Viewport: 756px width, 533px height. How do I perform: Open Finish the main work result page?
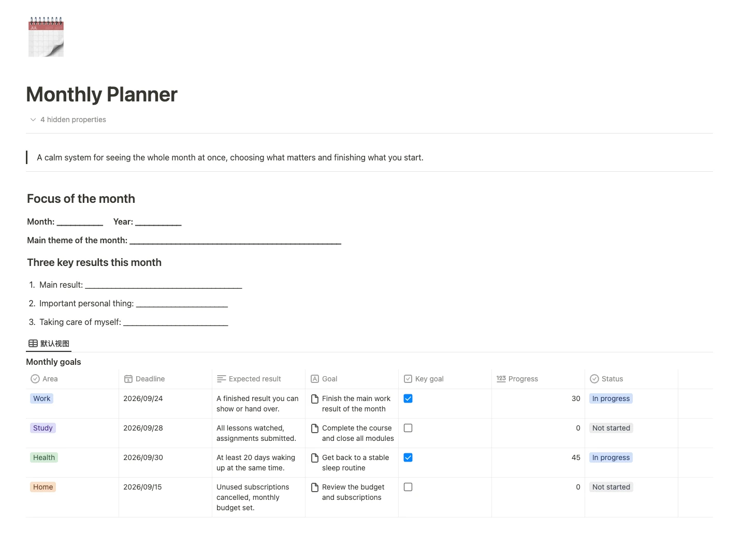(356, 404)
